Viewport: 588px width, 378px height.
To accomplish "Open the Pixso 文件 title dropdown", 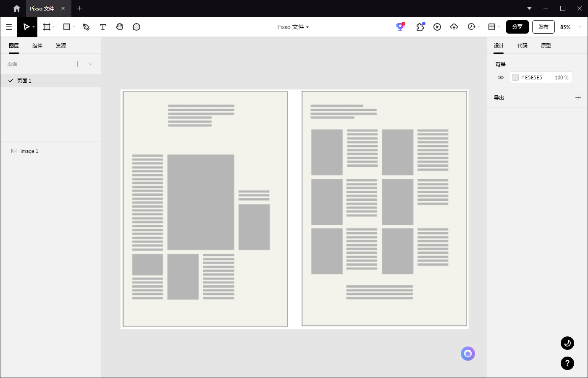I will click(x=293, y=27).
